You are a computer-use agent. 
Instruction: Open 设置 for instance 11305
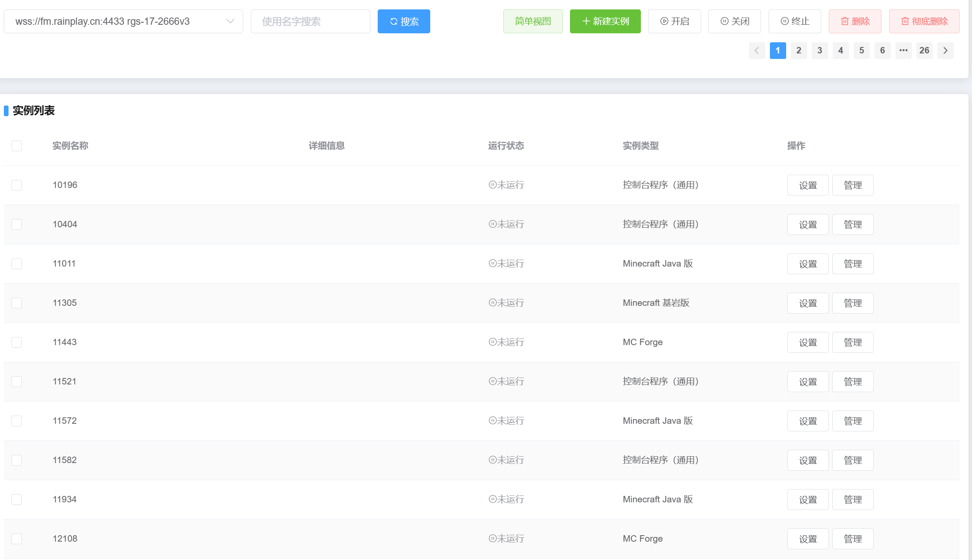click(x=808, y=303)
